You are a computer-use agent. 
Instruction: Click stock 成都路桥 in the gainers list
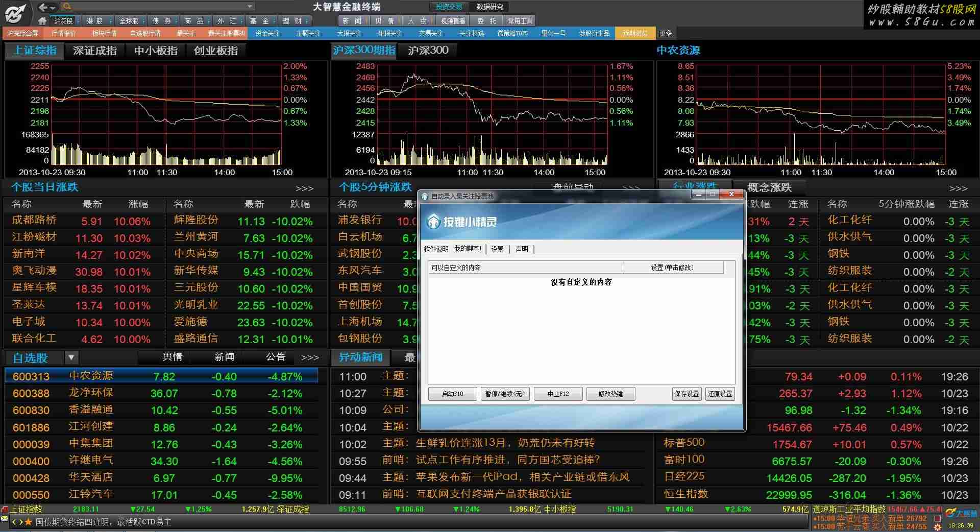(x=34, y=221)
